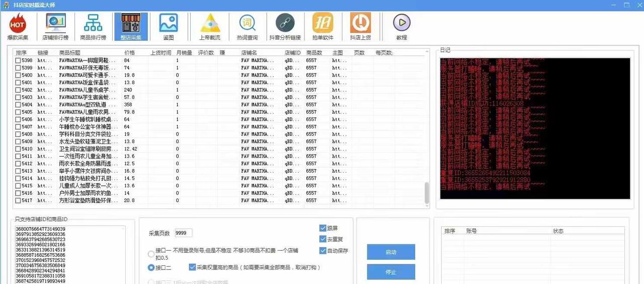Switch to the 整店采集 tab
The width and height of the screenshot is (644, 284).
131,27
